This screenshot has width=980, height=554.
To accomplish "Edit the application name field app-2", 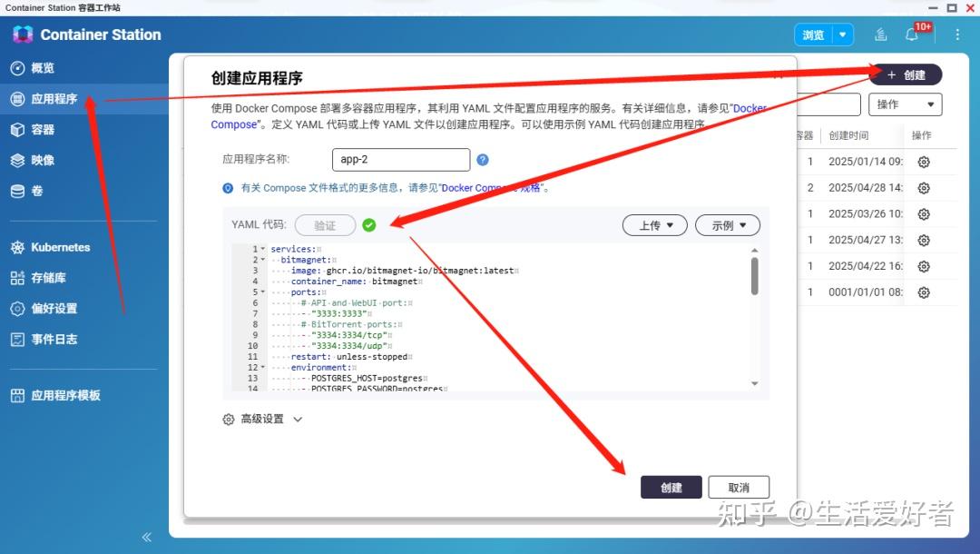I will point(401,160).
